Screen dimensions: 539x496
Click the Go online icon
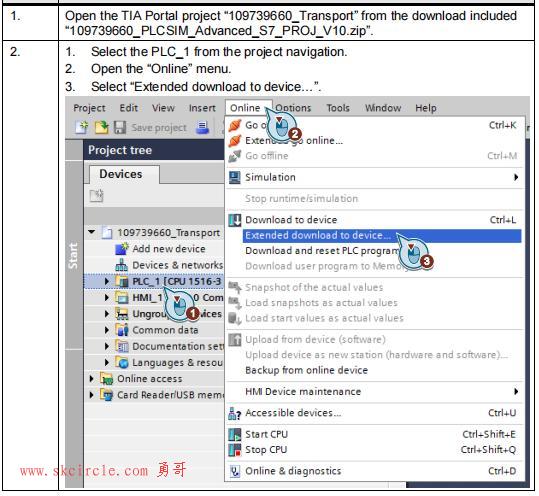(235, 125)
